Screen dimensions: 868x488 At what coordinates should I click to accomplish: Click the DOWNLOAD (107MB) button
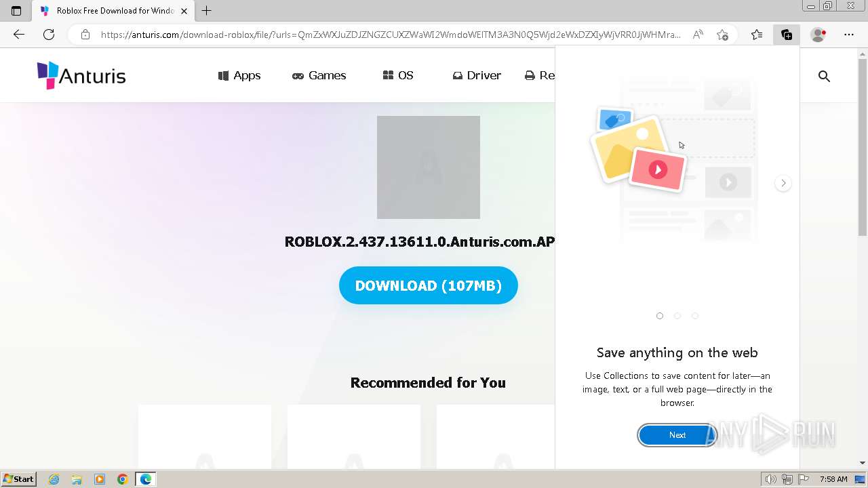(x=429, y=285)
